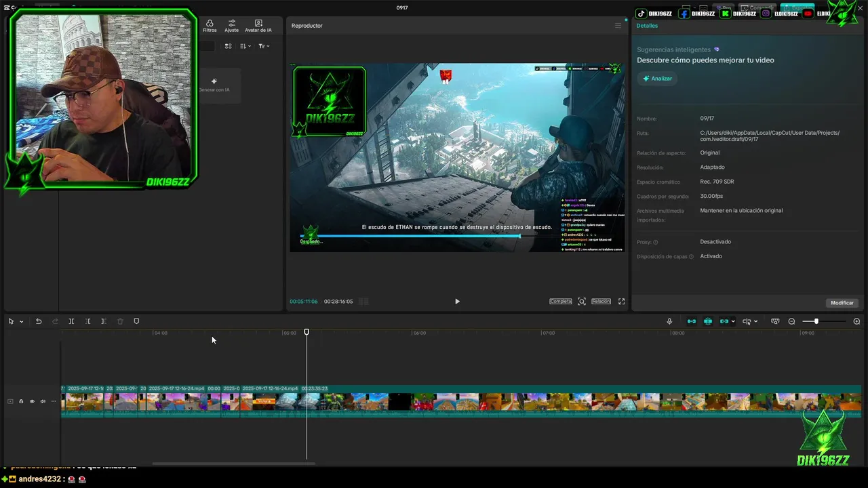The image size is (868, 488).
Task: Click the timeline horizontal scrollbar
Action: tap(234, 464)
